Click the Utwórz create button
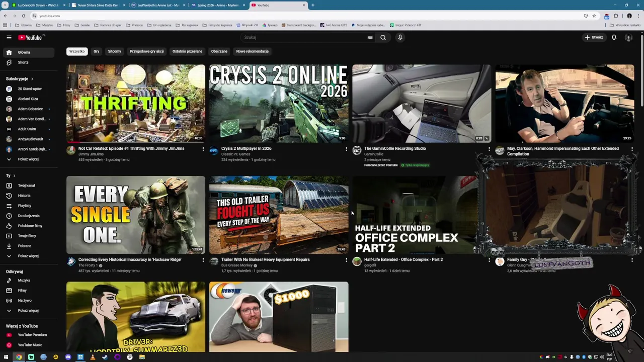 (x=594, y=37)
